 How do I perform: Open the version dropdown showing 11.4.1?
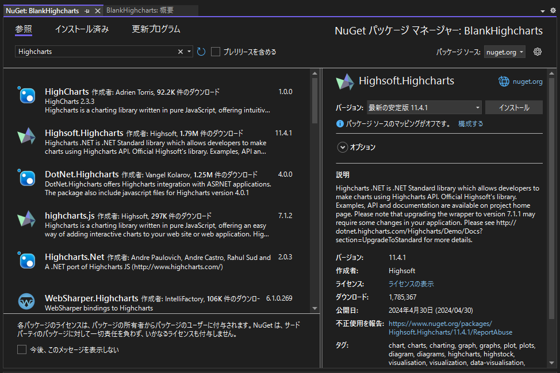pyautogui.click(x=424, y=108)
